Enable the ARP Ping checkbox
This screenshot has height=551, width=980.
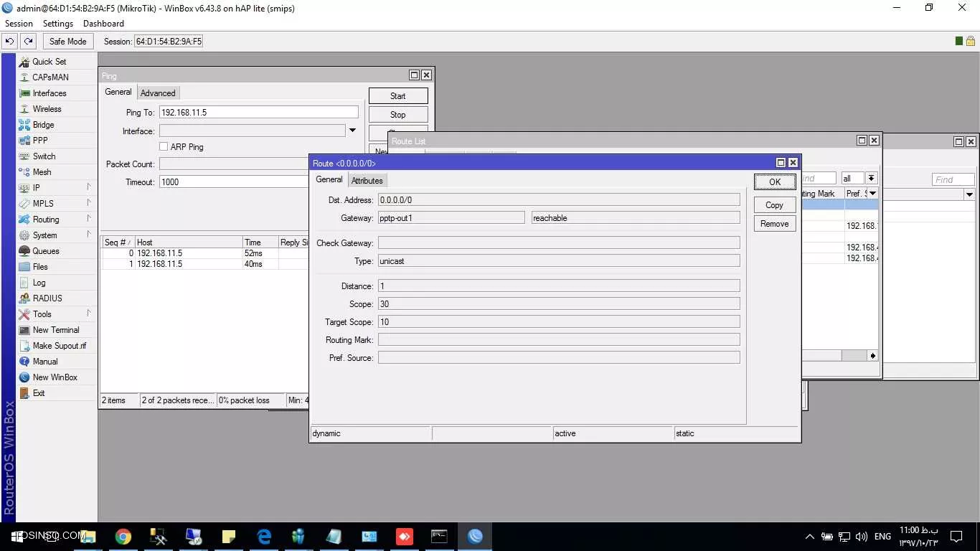pos(164,146)
